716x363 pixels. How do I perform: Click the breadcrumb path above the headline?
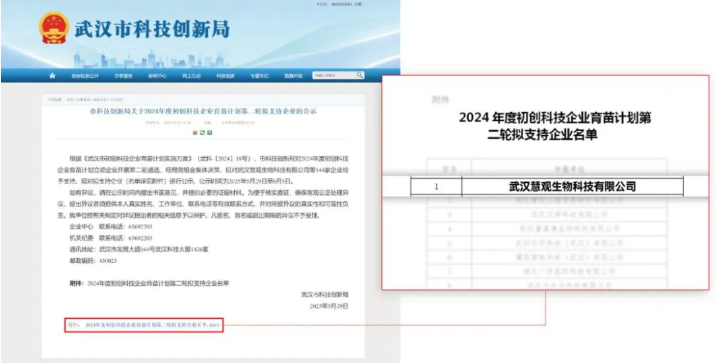[84, 99]
